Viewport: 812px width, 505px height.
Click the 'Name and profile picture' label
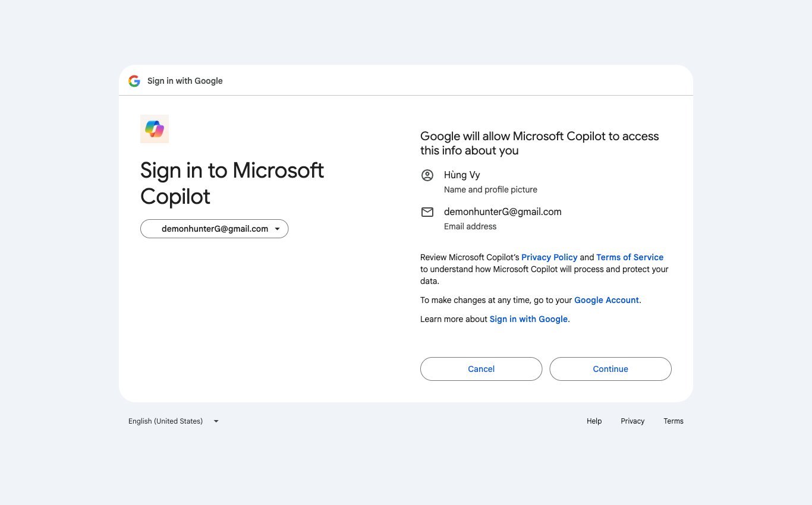tap(490, 190)
